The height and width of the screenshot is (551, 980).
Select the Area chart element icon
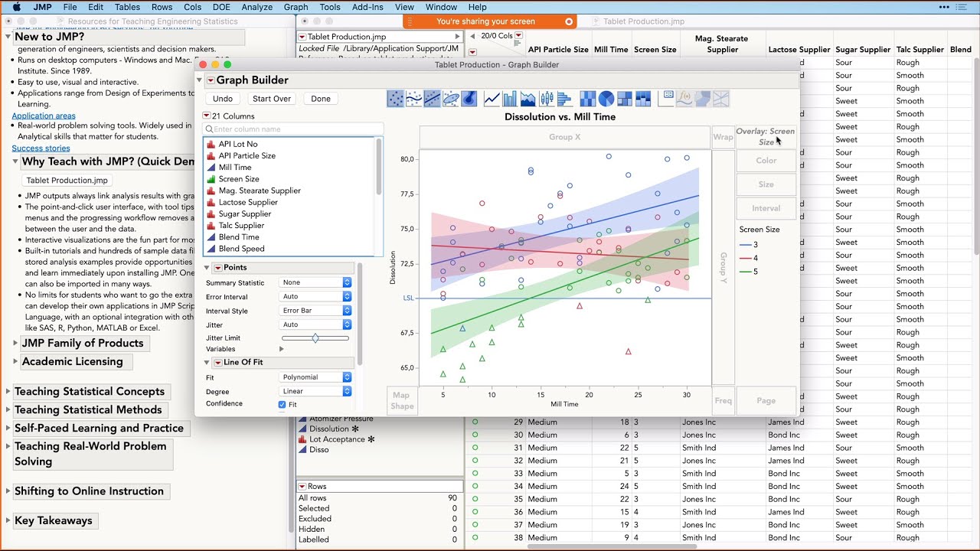click(x=528, y=99)
